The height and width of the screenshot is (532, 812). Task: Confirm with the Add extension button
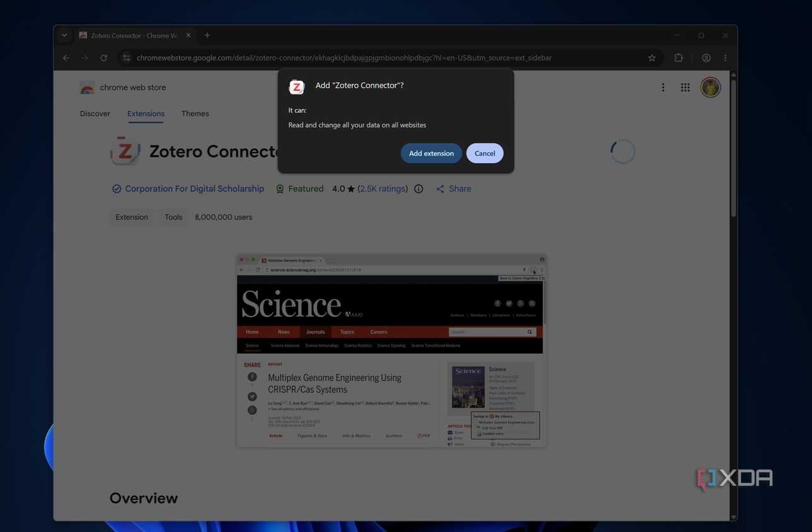[431, 153]
